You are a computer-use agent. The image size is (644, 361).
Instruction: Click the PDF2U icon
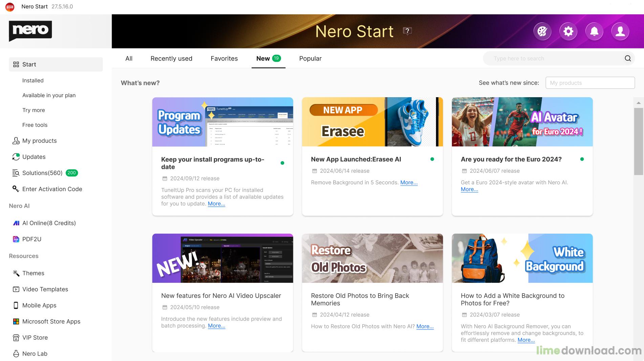coord(16,239)
